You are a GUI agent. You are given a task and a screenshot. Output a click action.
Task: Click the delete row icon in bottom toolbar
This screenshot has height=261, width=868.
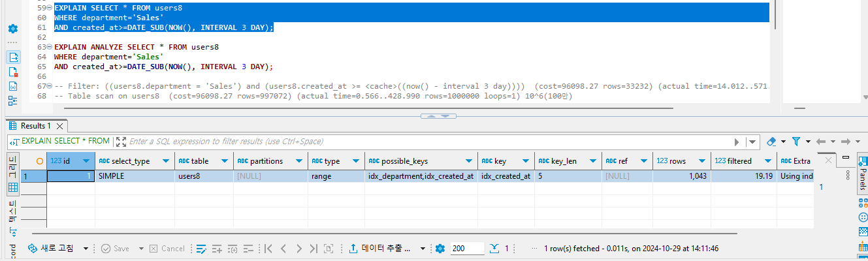pyautogui.click(x=248, y=249)
